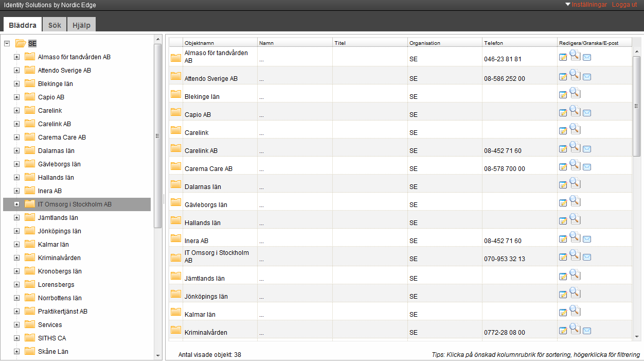Select Praktikertjänst AB in the tree
The image size is (644, 361).
(x=63, y=312)
